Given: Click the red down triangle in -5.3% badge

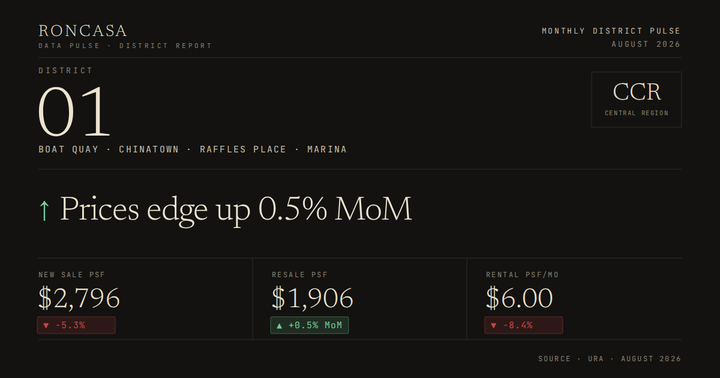Looking at the screenshot, I should pos(46,326).
